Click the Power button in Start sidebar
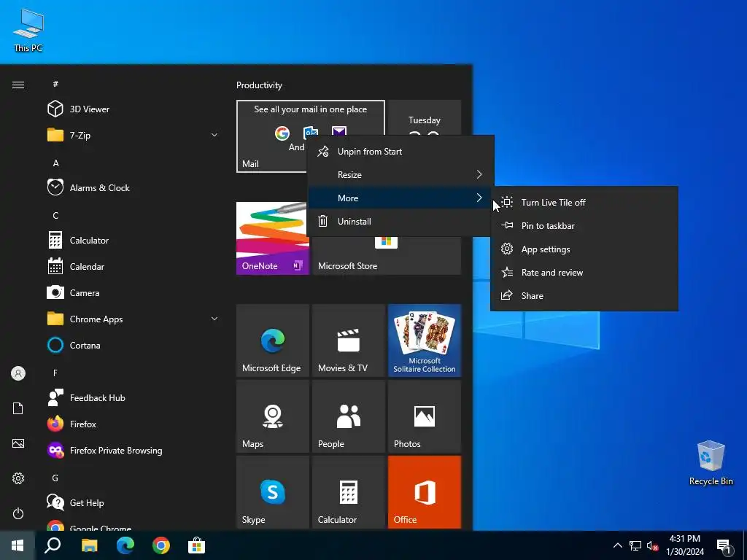 coord(18,513)
